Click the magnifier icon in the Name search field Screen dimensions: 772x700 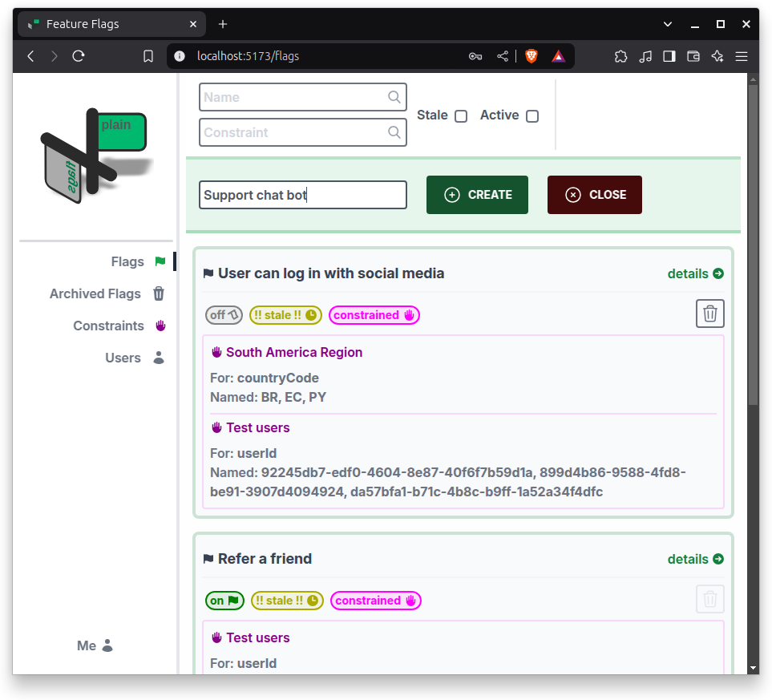[394, 96]
